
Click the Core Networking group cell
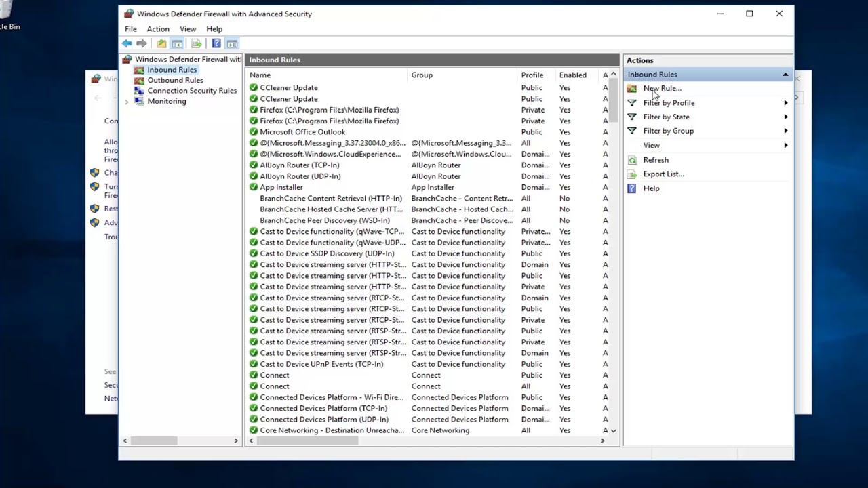click(440, 430)
